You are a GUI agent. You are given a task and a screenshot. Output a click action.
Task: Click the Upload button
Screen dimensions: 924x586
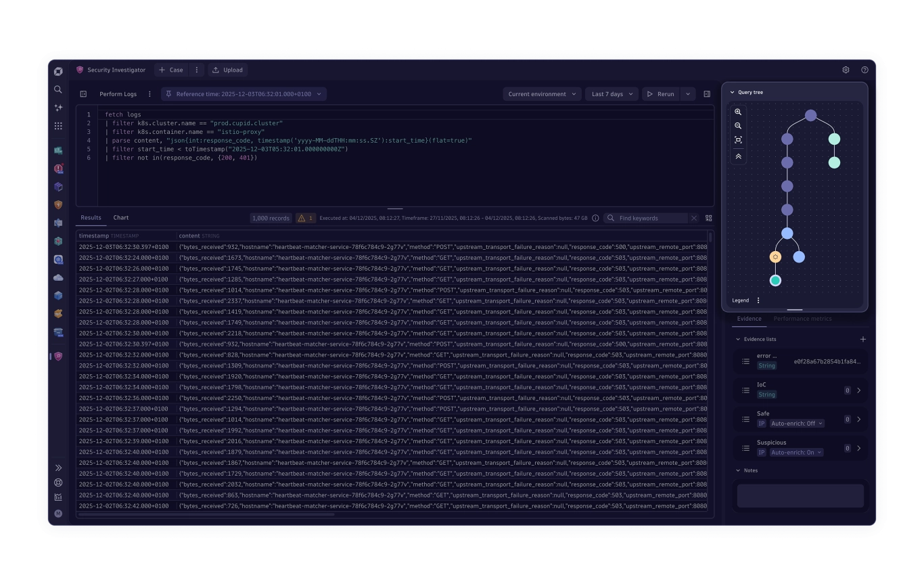tap(227, 70)
